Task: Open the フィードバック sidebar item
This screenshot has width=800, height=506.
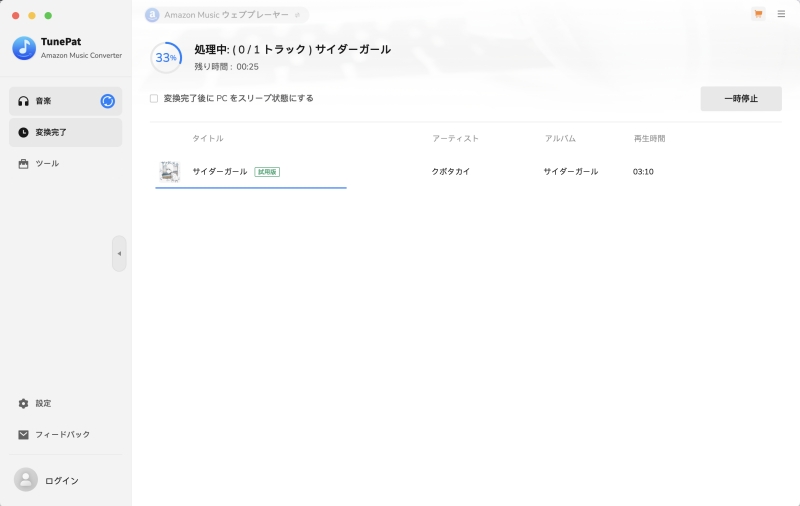Action: click(63, 435)
